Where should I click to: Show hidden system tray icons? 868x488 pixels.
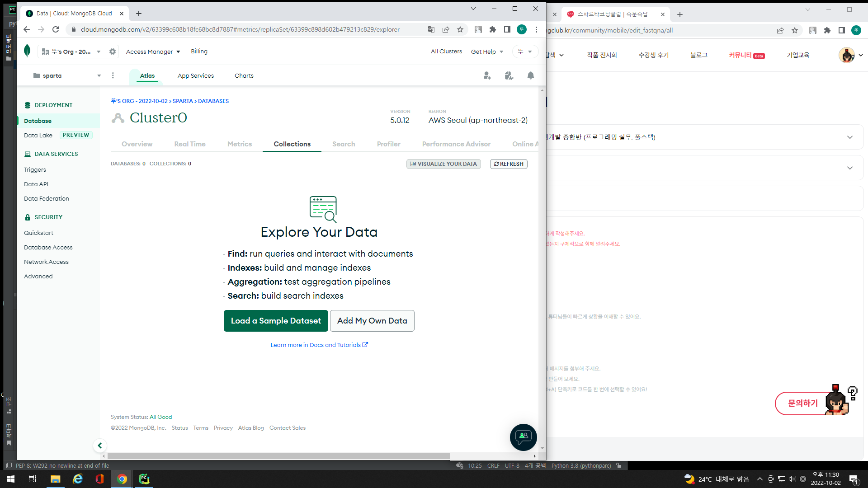click(760, 479)
